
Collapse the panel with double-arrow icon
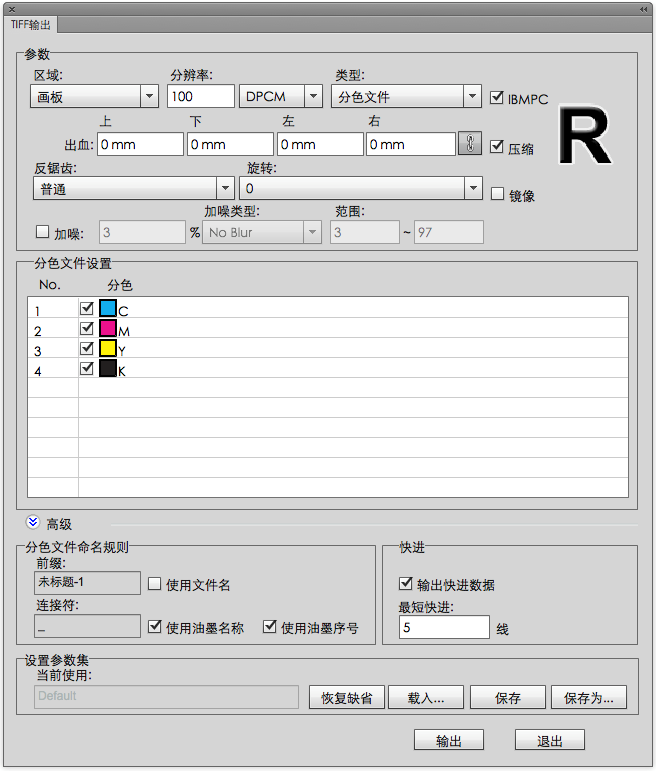click(x=644, y=8)
